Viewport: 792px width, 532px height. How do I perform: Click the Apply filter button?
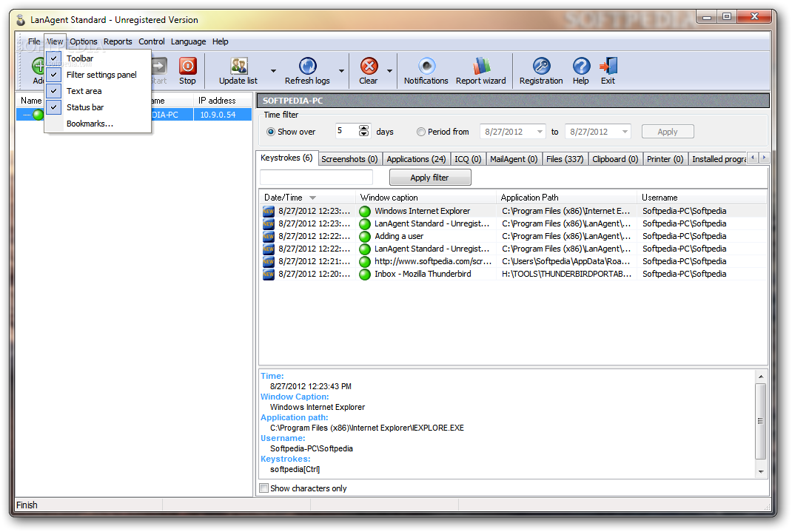(430, 178)
